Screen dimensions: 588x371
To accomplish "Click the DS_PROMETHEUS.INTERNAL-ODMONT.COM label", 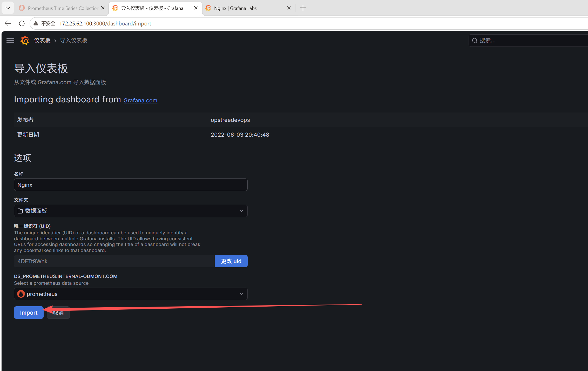I will coord(66,276).
